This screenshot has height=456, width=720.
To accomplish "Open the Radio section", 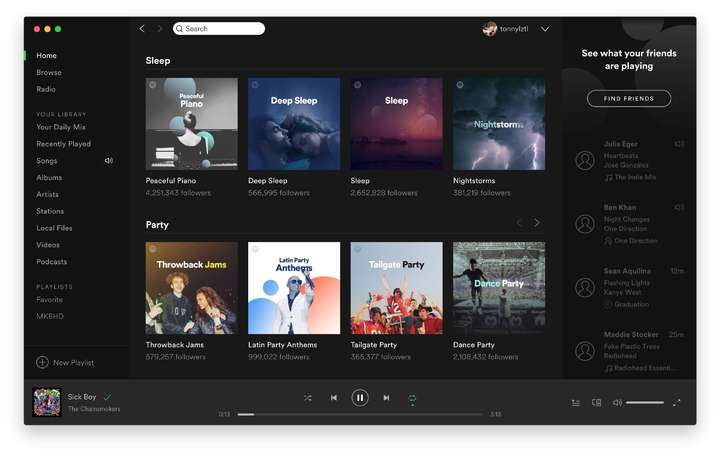I will (x=46, y=89).
